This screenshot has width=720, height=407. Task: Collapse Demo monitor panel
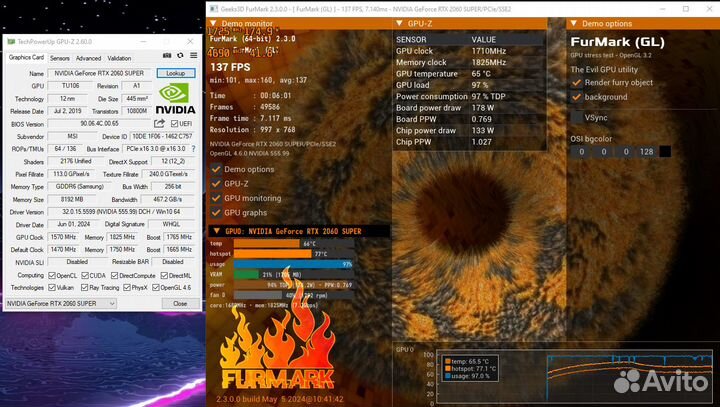[x=213, y=23]
